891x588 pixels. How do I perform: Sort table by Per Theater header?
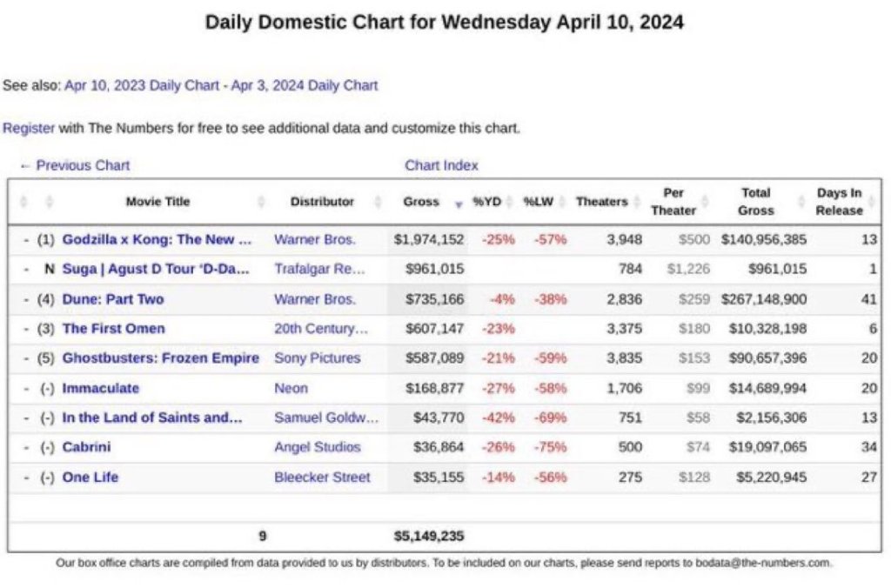coord(673,202)
